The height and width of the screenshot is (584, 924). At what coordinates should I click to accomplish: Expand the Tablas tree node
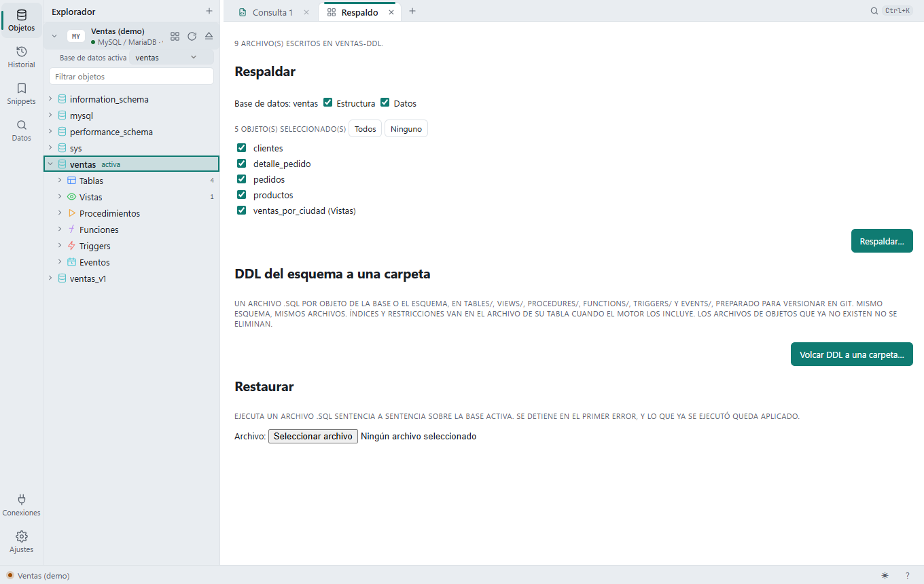[x=60, y=180]
